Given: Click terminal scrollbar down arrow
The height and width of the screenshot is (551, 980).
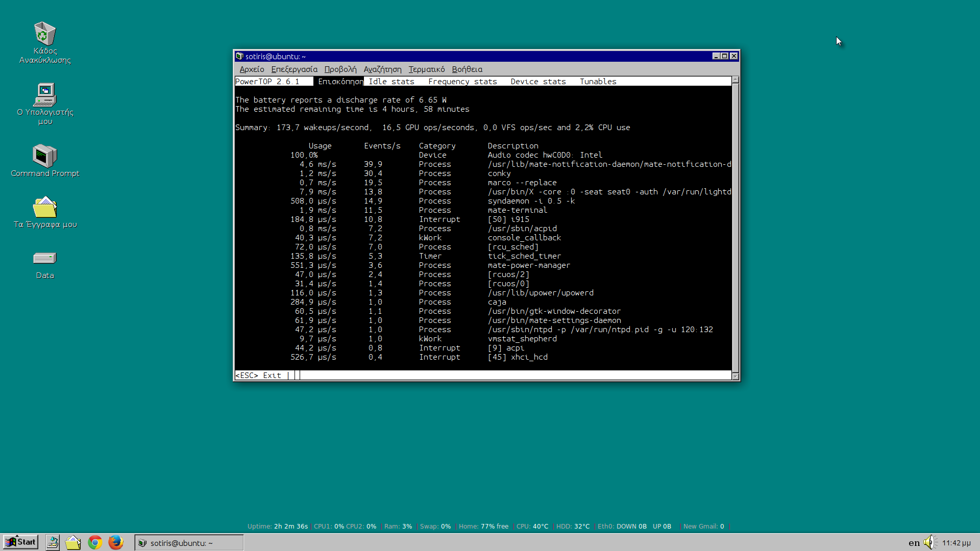Looking at the screenshot, I should tap(736, 377).
